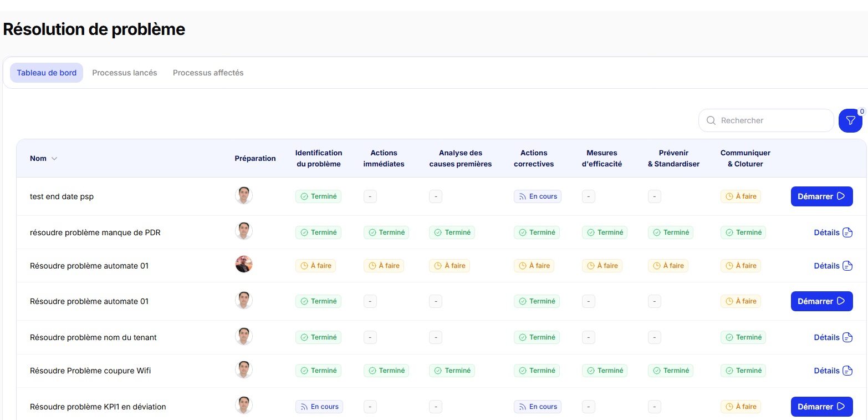Click En cours badge under Actions correctives for test end date psp
This screenshot has height=420, width=868.
[x=537, y=196]
